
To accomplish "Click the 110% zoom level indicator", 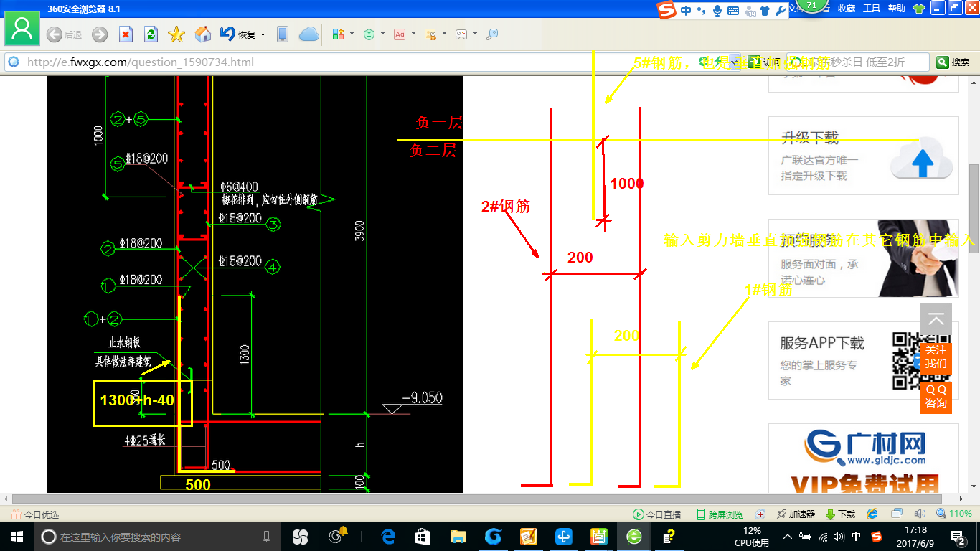I will [954, 514].
